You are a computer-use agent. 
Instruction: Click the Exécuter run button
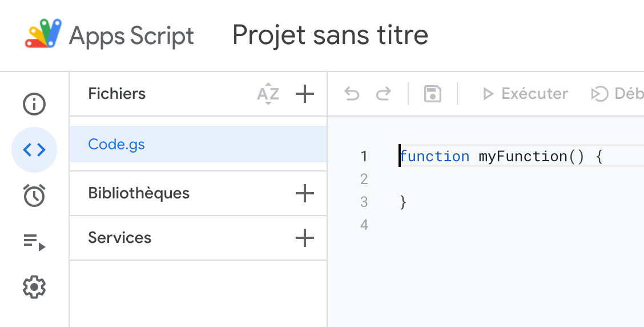(x=525, y=94)
